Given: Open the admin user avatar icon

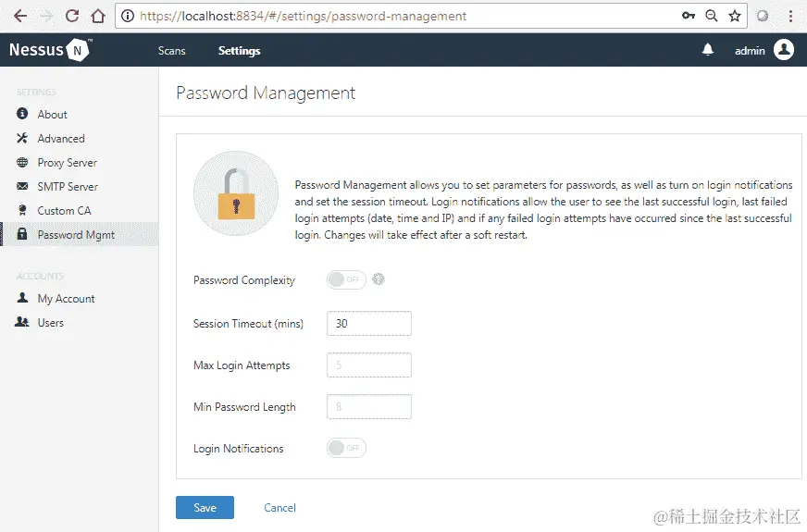Looking at the screenshot, I should coord(784,50).
